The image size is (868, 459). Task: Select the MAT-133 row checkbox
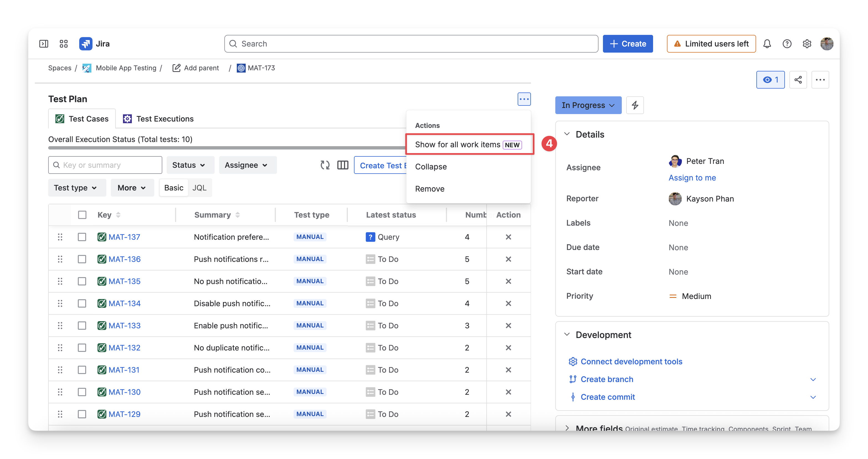pyautogui.click(x=82, y=326)
